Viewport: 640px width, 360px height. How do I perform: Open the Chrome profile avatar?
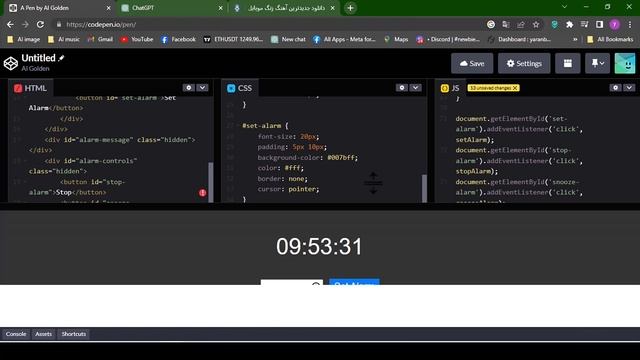coord(614,24)
